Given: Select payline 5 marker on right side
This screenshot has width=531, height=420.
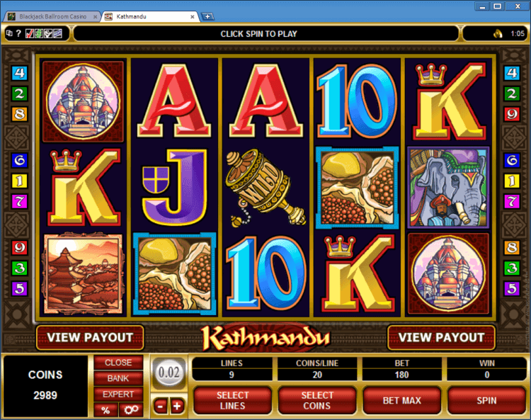Looking at the screenshot, I should click(512, 288).
